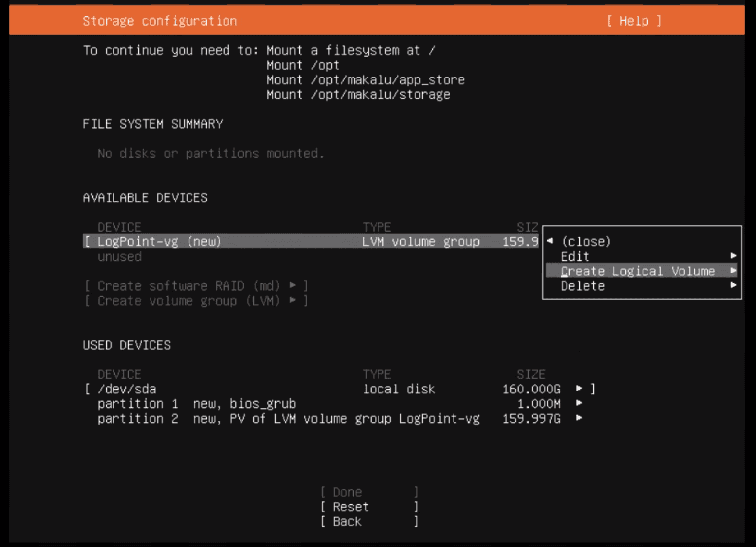
Task: Open the Create volume group (LVM) menu
Action: coord(197,301)
